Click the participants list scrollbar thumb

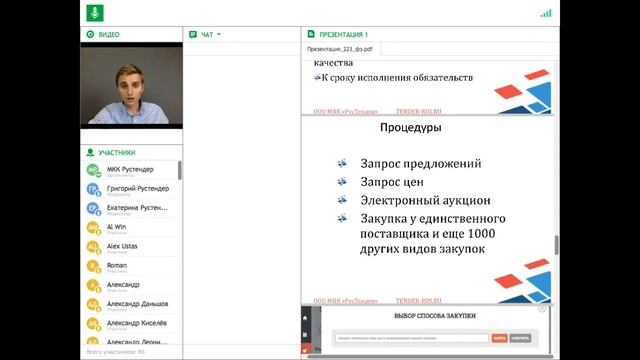point(180,170)
